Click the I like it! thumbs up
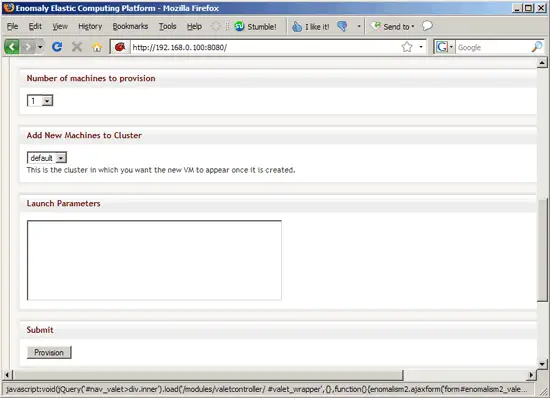The image size is (550, 398). (x=311, y=26)
